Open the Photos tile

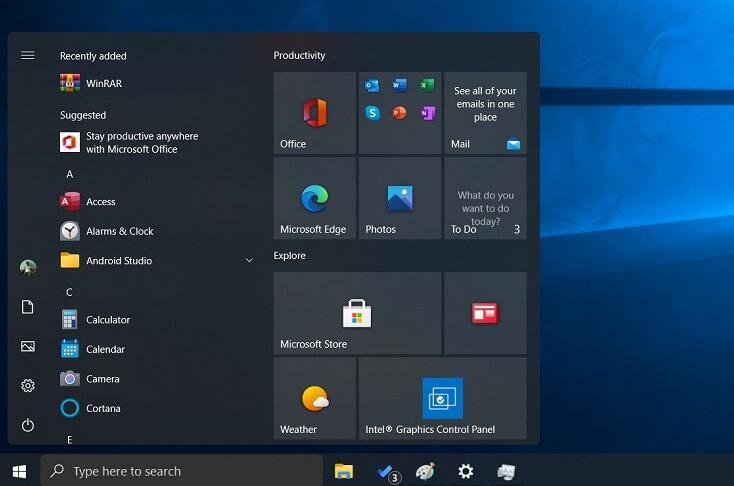(400, 198)
